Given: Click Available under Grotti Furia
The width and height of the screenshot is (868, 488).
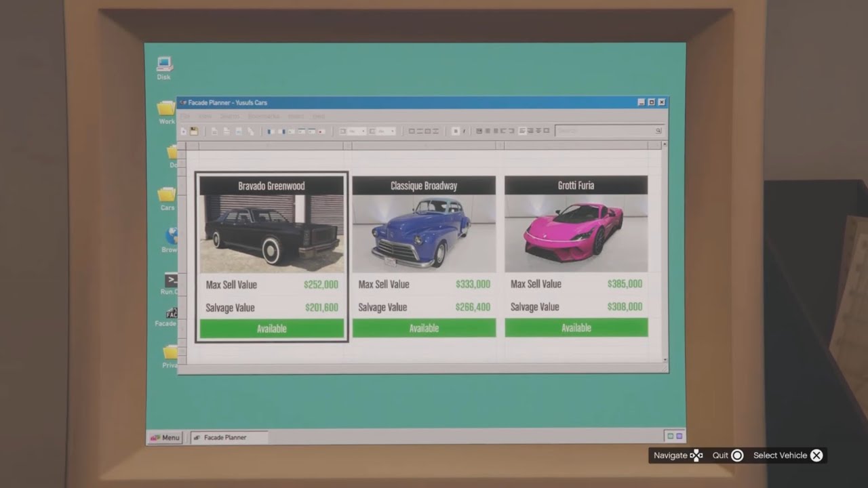Looking at the screenshot, I should point(576,327).
